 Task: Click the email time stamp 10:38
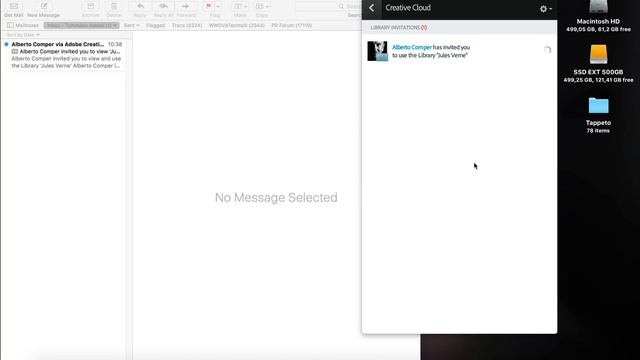[115, 44]
